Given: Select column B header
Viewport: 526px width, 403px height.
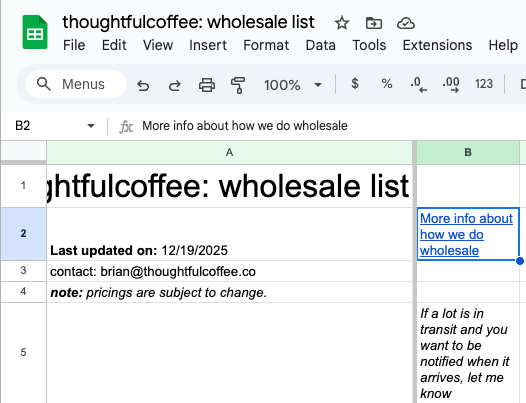Looking at the screenshot, I should 468,153.
